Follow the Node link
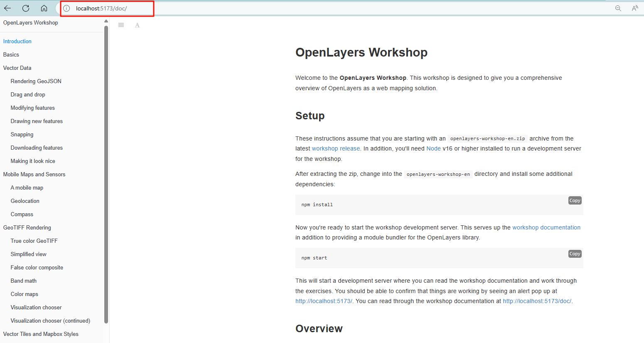 (433, 148)
